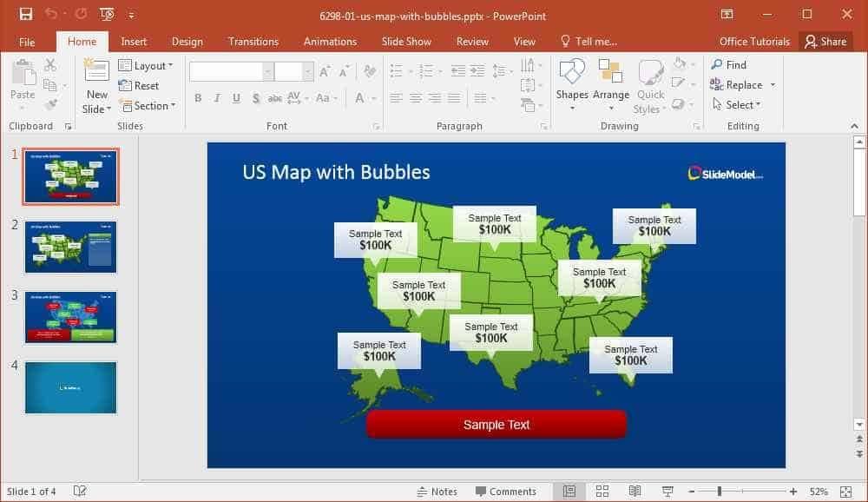The height and width of the screenshot is (502, 868).
Task: Toggle Italic text formatting
Action: (217, 98)
